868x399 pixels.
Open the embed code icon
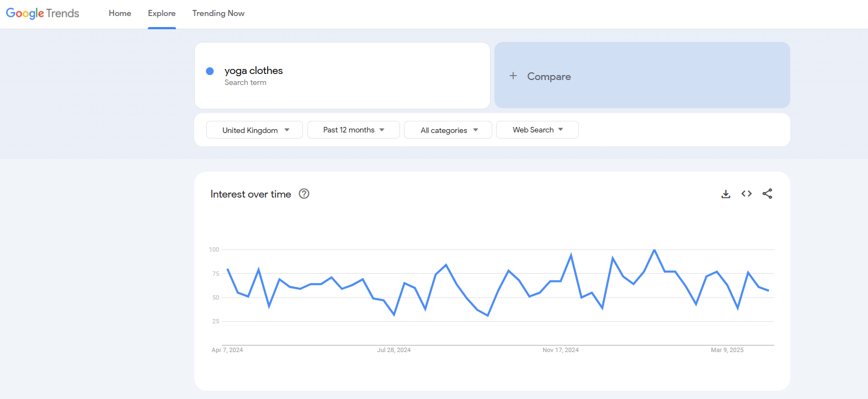[747, 194]
